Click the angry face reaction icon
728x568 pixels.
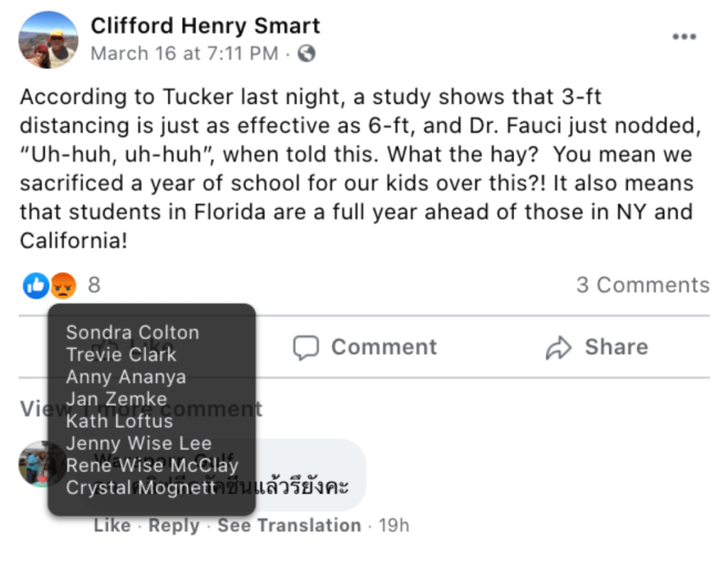click(63, 286)
